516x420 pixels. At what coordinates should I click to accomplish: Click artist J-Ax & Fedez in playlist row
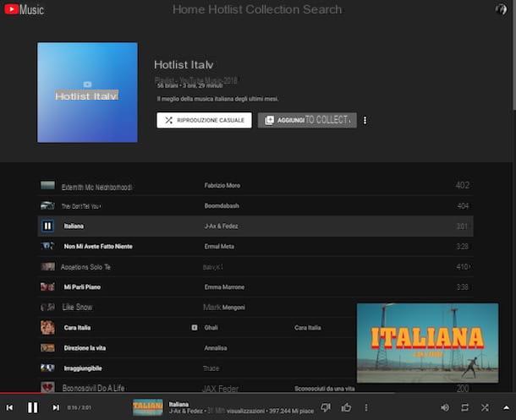point(221,226)
